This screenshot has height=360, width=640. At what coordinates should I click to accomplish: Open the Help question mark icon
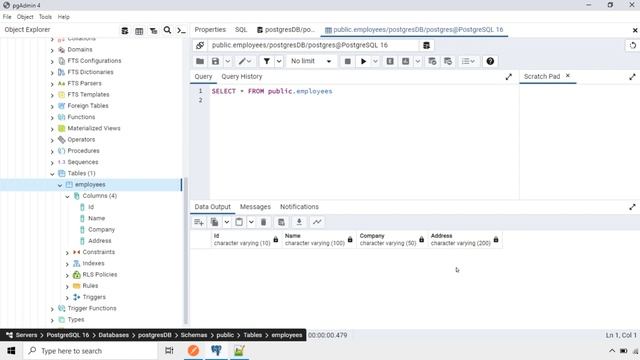(x=490, y=61)
